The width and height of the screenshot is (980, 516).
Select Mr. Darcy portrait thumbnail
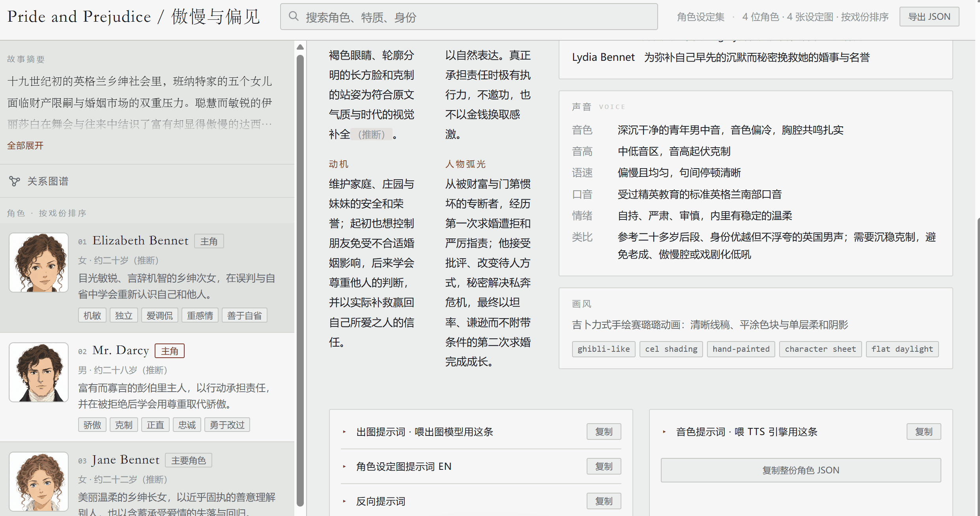coord(39,372)
